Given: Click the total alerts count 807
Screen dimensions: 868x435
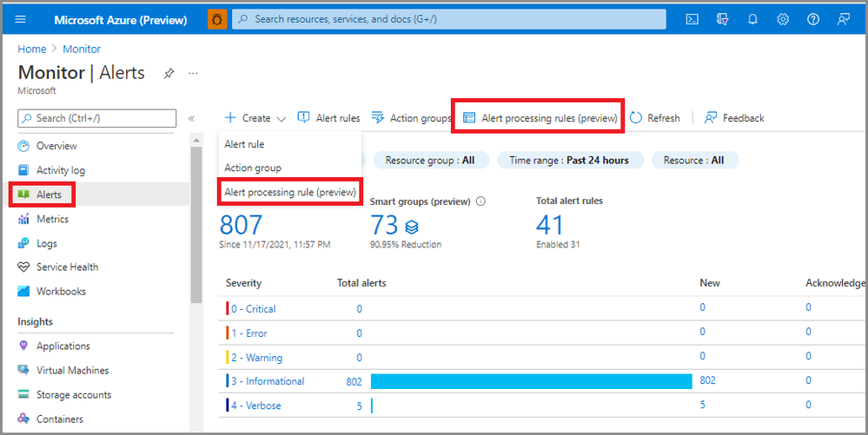Looking at the screenshot, I should coord(241,225).
